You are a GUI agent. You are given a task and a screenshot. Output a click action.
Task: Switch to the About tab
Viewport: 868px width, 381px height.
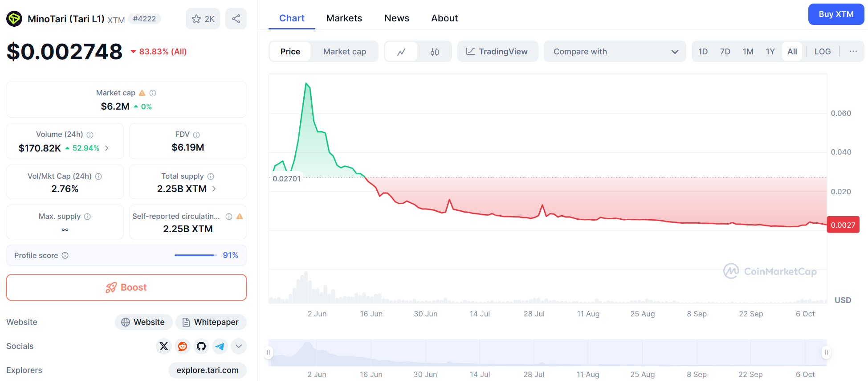444,18
